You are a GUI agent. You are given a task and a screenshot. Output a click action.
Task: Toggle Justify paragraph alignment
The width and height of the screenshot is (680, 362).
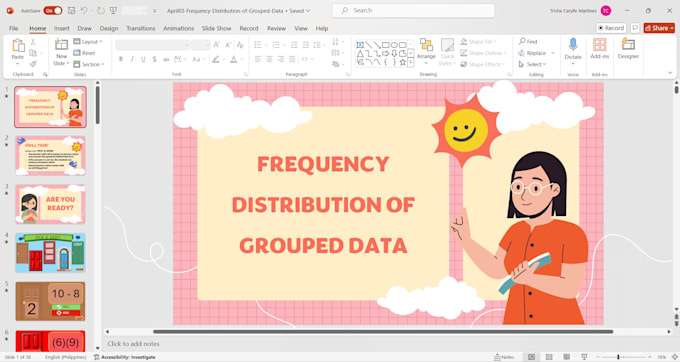pyautogui.click(x=292, y=59)
